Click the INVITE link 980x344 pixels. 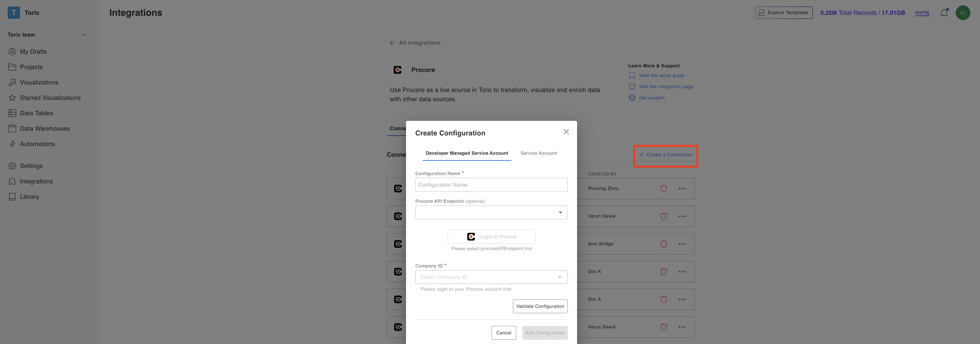pyautogui.click(x=922, y=13)
